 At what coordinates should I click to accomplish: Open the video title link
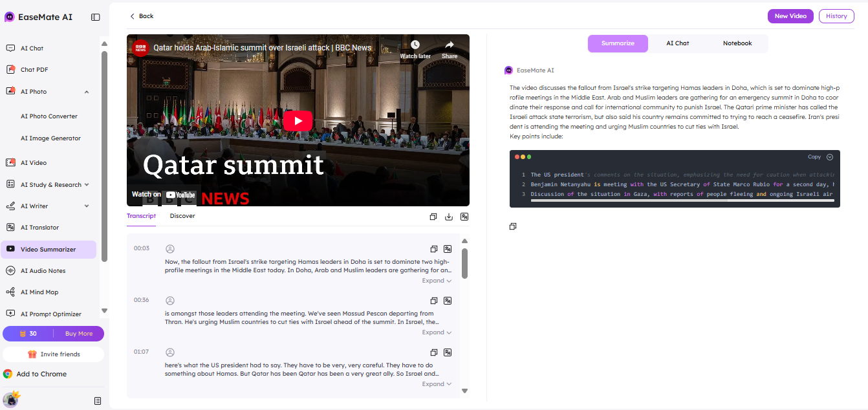(262, 48)
